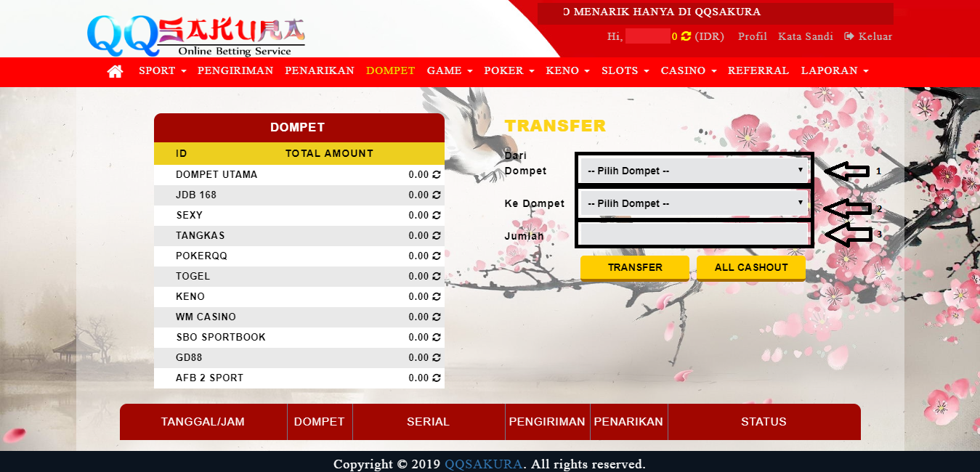Refresh the TANGKAS balance icon

(x=437, y=236)
